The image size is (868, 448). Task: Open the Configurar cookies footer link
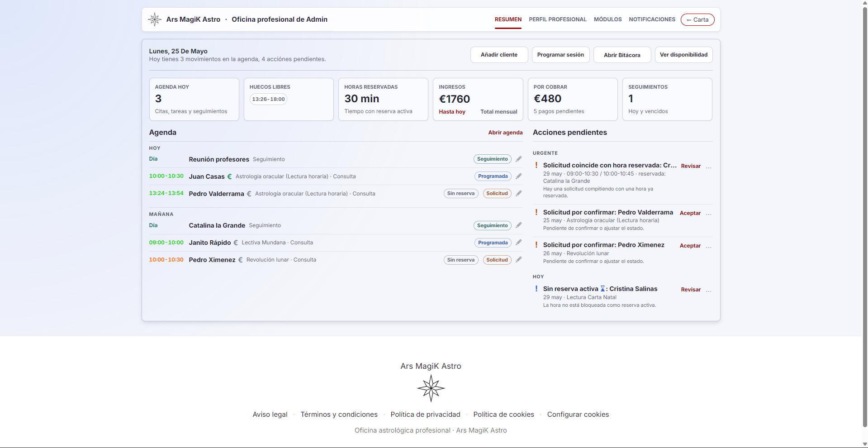(578, 415)
